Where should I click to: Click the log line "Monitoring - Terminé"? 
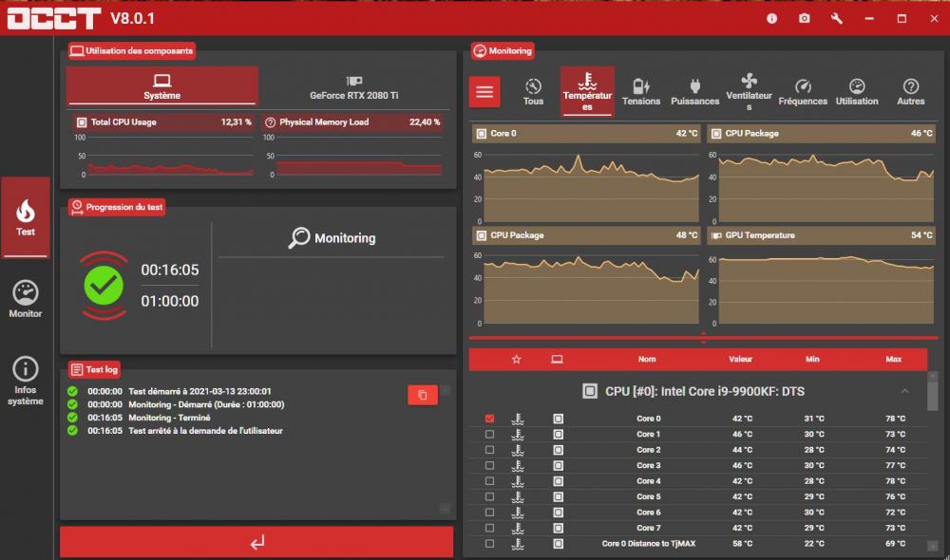tap(169, 418)
